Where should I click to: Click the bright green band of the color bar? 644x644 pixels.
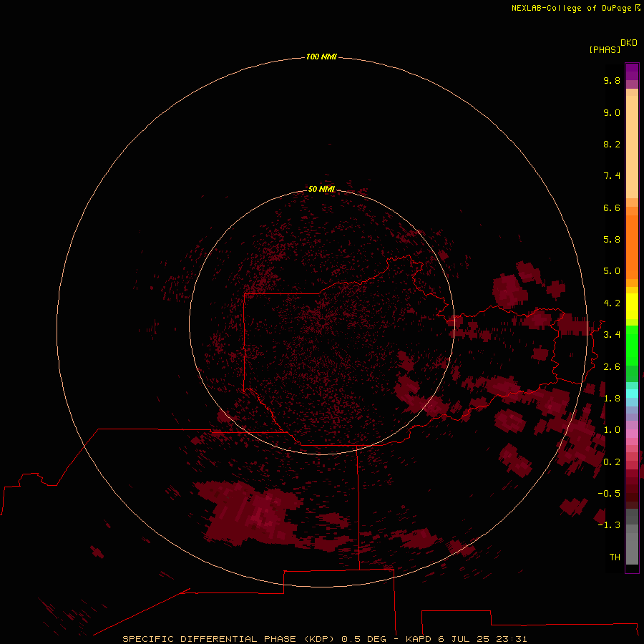(632, 345)
